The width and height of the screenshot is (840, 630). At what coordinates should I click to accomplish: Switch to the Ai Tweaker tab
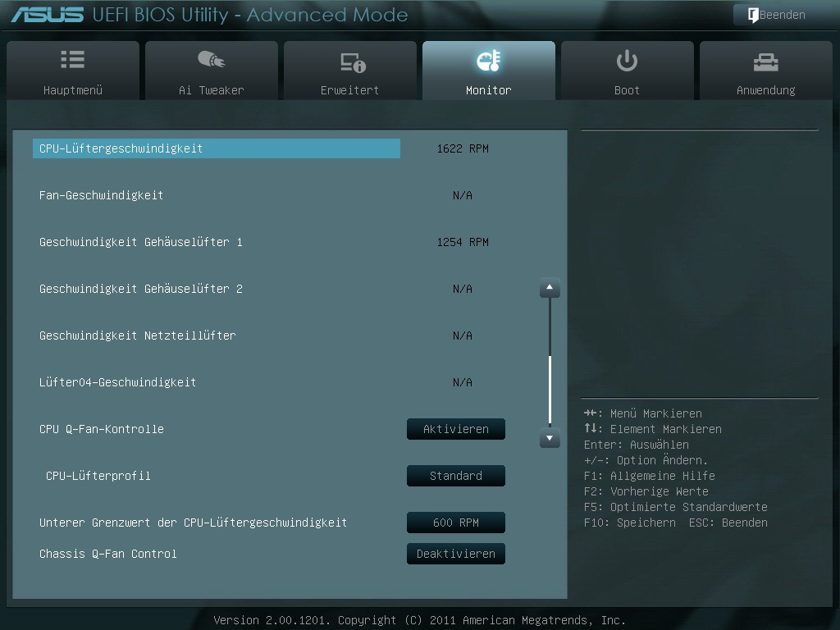tap(212, 71)
